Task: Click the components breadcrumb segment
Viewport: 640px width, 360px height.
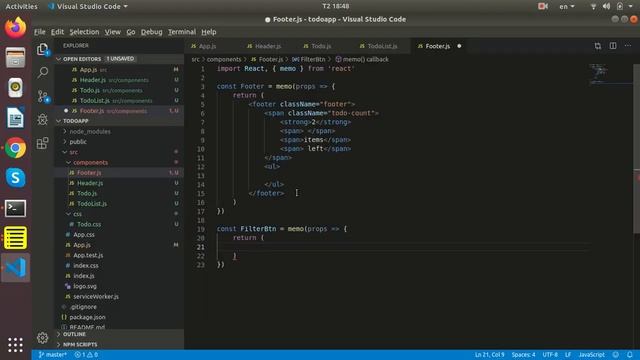Action: [x=224, y=59]
